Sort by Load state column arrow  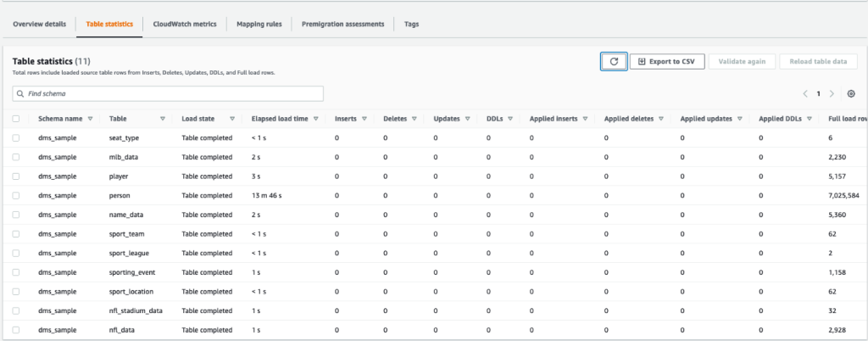point(232,119)
